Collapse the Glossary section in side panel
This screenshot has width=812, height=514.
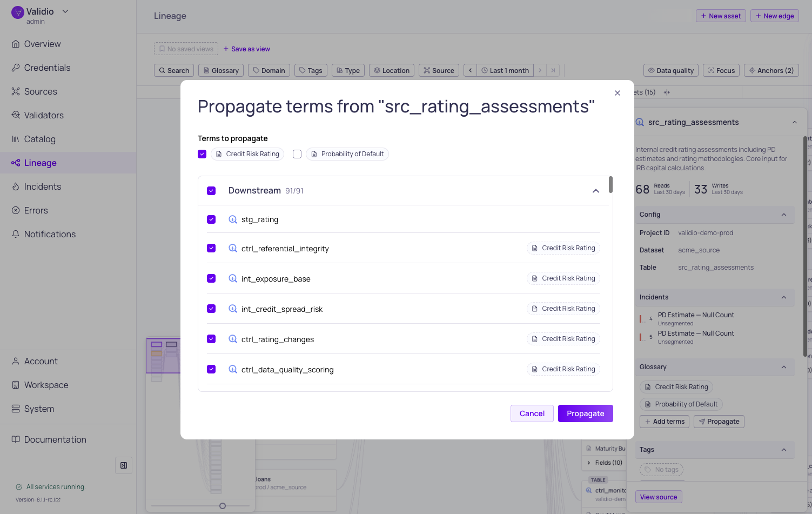pyautogui.click(x=784, y=367)
